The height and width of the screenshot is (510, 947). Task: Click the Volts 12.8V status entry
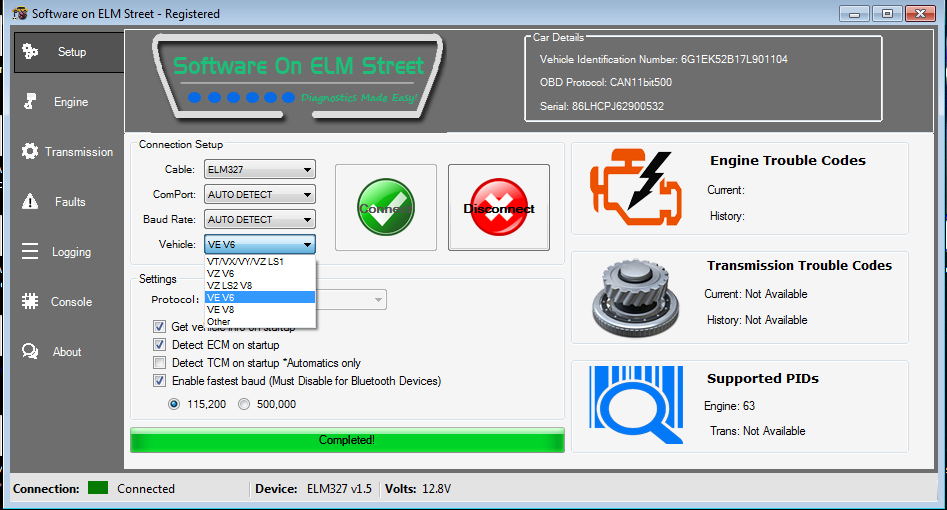[x=418, y=489]
